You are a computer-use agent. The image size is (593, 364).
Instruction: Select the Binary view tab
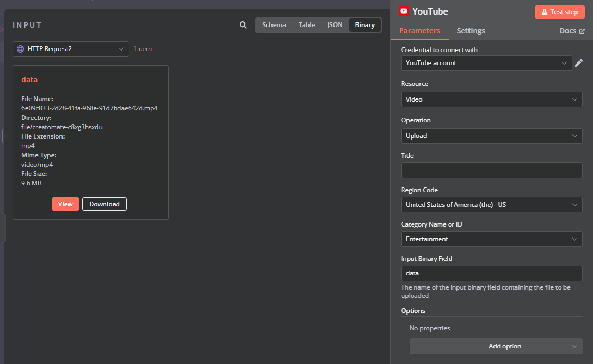point(365,25)
